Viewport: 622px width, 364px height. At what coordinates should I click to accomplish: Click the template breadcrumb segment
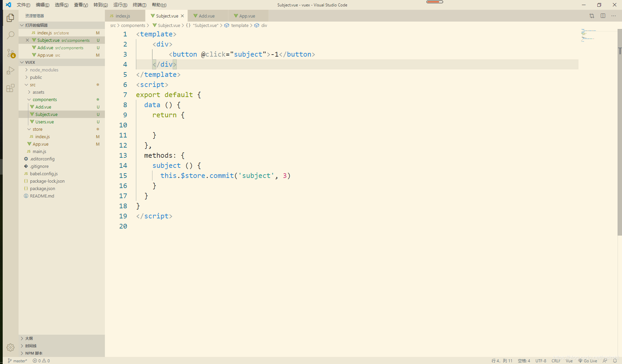click(236, 25)
